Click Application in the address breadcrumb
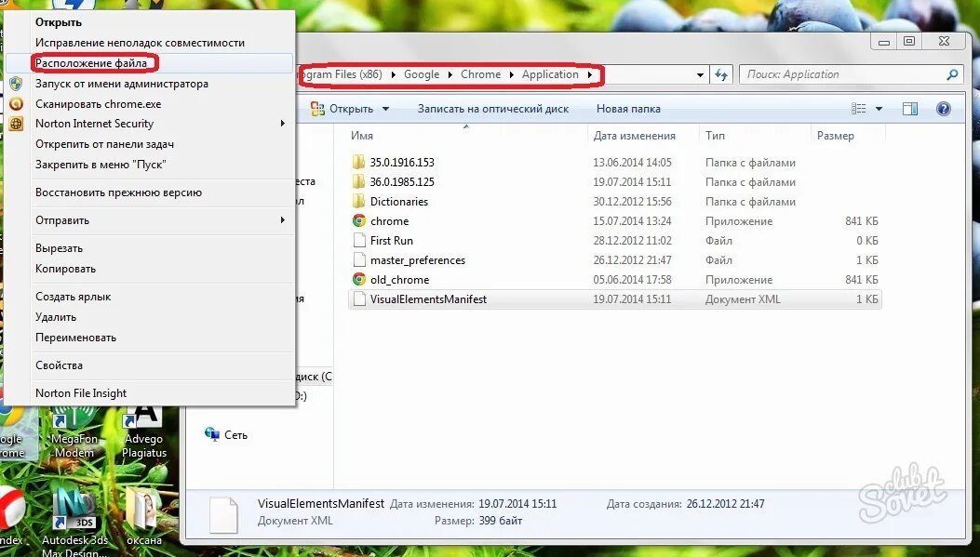 pos(550,74)
